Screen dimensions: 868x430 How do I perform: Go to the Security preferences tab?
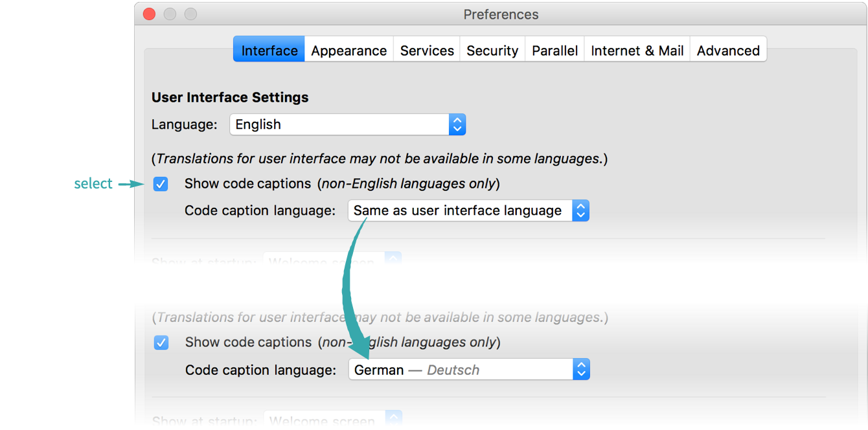tap(492, 51)
